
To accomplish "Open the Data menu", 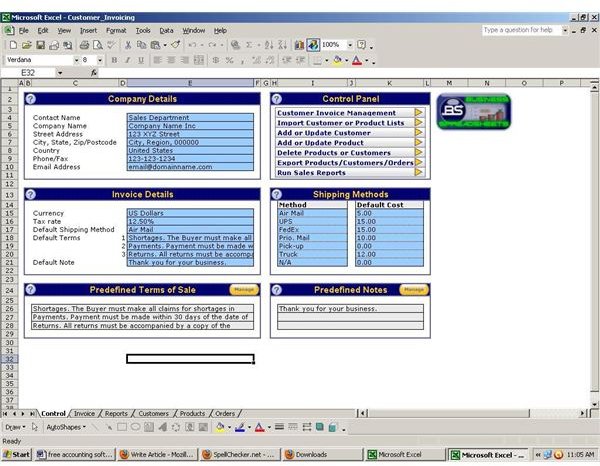I will (x=166, y=31).
